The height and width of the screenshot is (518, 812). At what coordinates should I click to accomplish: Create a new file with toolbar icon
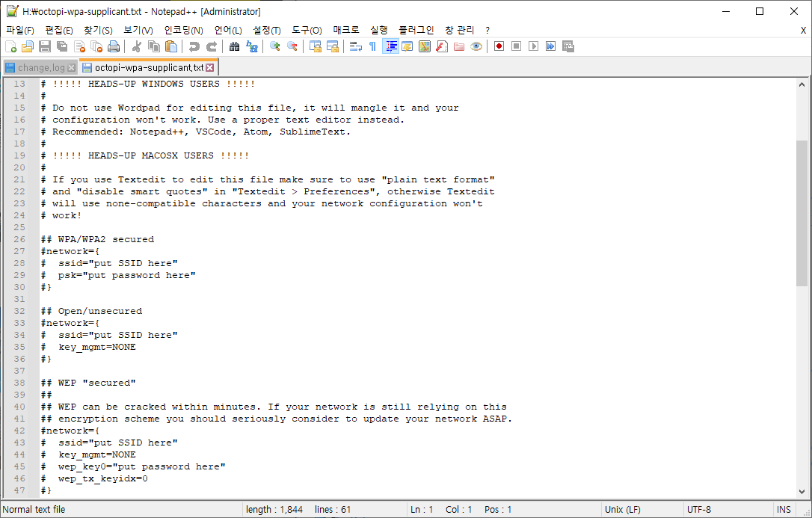11,46
